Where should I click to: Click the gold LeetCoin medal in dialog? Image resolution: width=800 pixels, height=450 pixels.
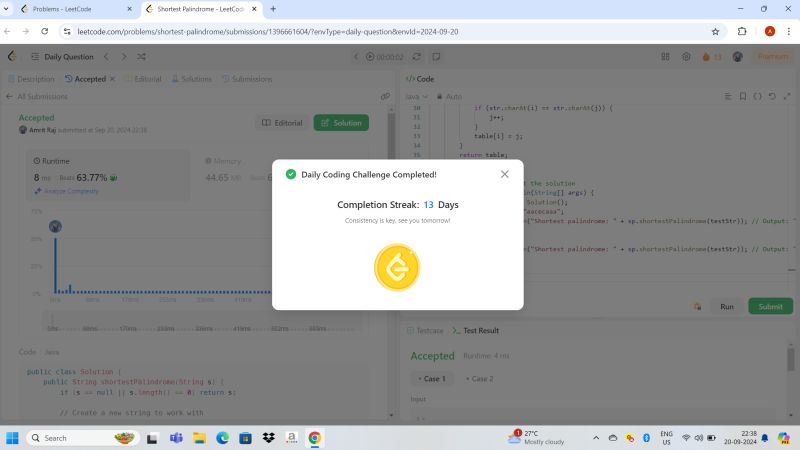(397, 267)
